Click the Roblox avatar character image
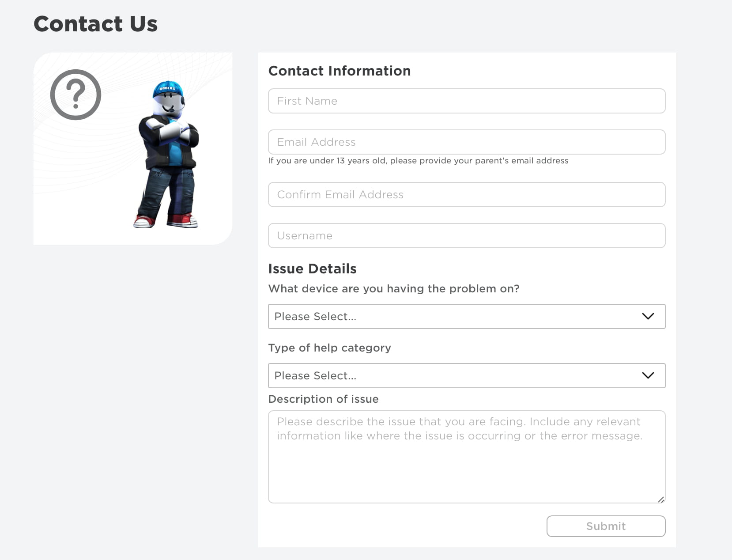 pyautogui.click(x=168, y=155)
